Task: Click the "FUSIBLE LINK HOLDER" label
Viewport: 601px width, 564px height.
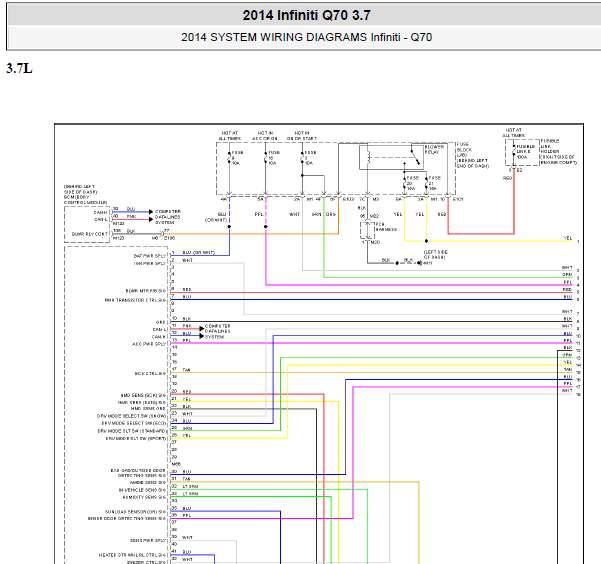Action: tap(550, 146)
